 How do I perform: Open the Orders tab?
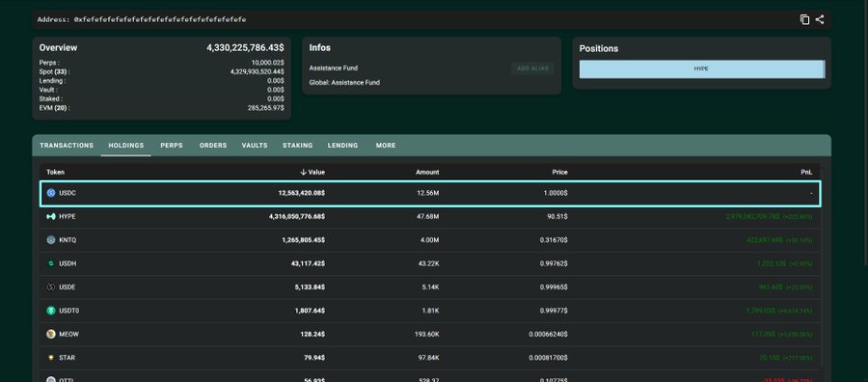coord(213,145)
